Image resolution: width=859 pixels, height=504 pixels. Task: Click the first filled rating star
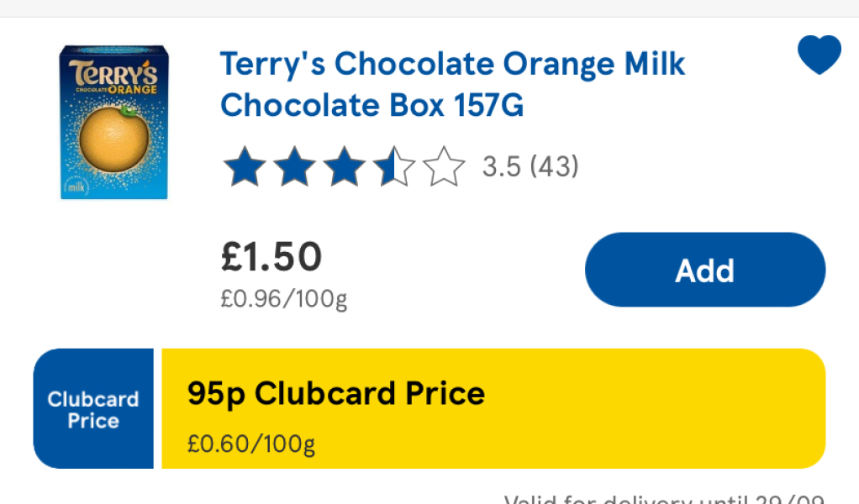tap(244, 166)
